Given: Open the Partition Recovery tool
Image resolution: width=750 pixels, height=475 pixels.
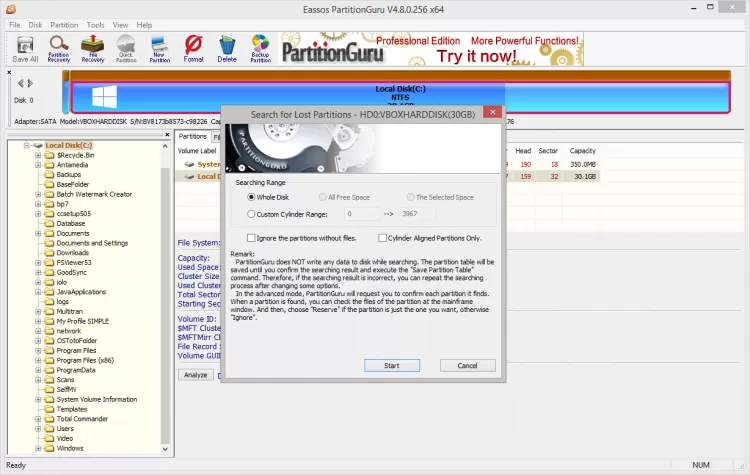Looking at the screenshot, I should 59,50.
